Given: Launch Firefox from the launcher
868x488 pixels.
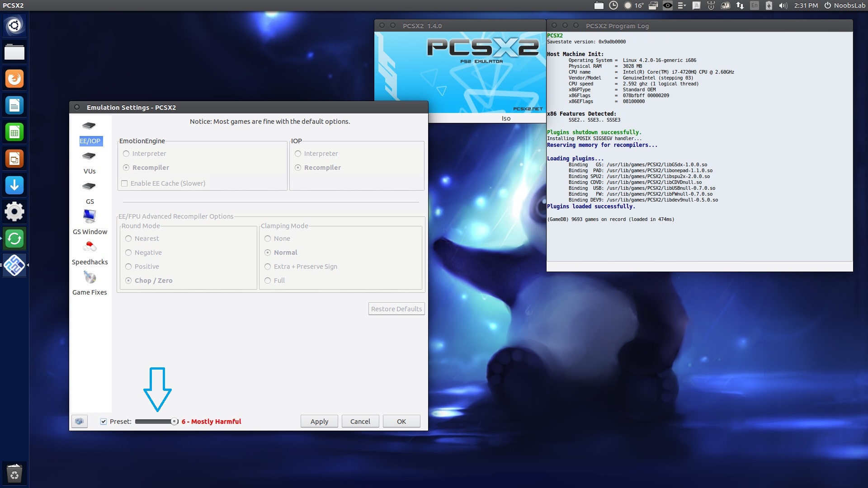Looking at the screenshot, I should [14, 79].
